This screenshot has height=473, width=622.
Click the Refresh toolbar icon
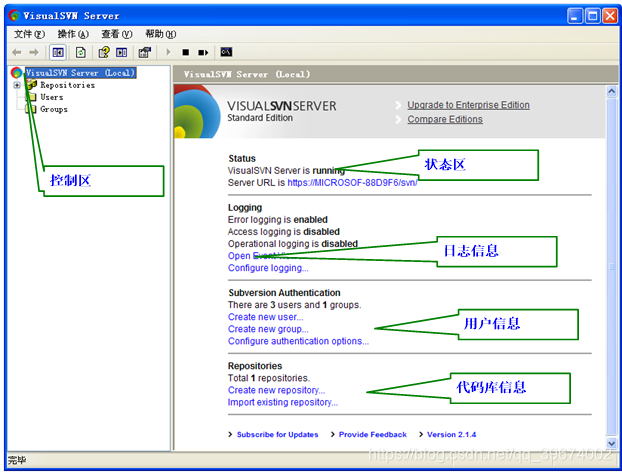(x=81, y=52)
